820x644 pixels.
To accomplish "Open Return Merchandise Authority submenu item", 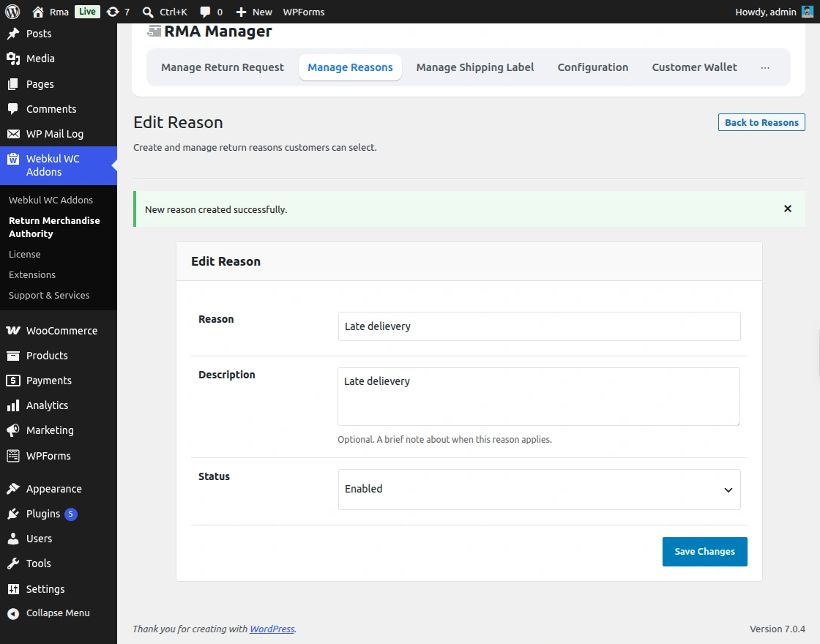I will tap(54, 227).
